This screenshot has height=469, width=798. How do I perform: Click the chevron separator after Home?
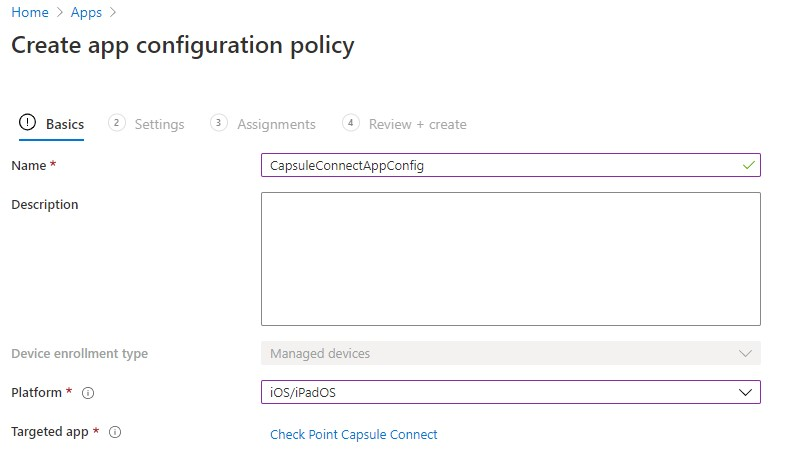click(x=60, y=13)
